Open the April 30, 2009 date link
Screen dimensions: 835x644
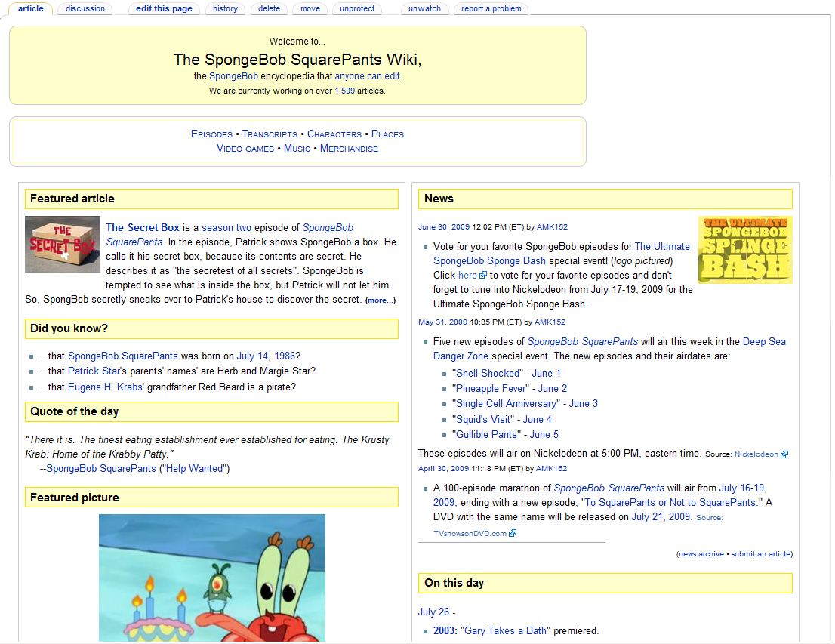[x=443, y=469]
